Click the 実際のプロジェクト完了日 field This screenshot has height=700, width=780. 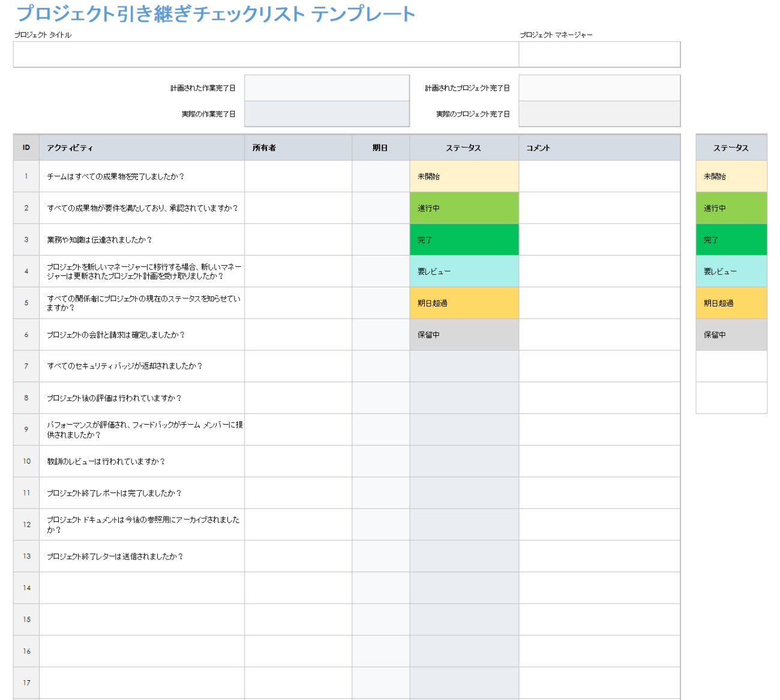(x=599, y=114)
